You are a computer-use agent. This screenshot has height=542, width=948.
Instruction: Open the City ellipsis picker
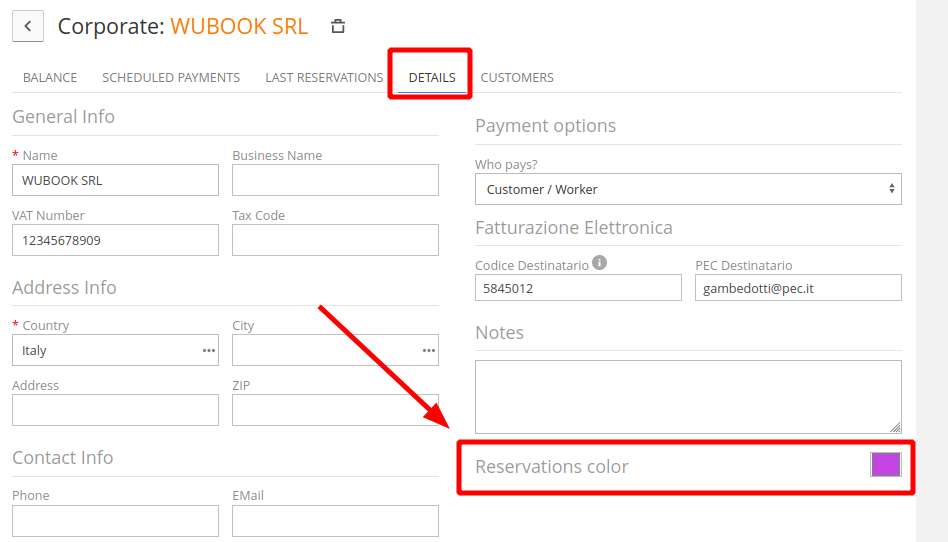point(428,351)
